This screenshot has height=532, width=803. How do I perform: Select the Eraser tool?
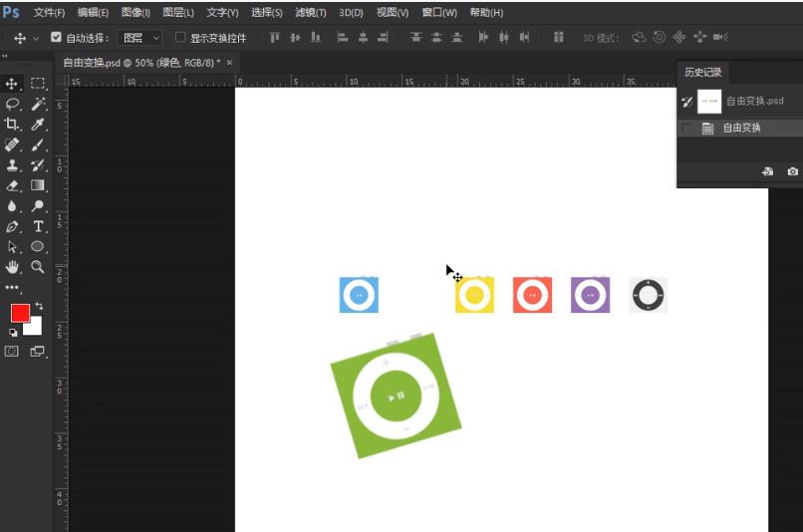point(12,185)
